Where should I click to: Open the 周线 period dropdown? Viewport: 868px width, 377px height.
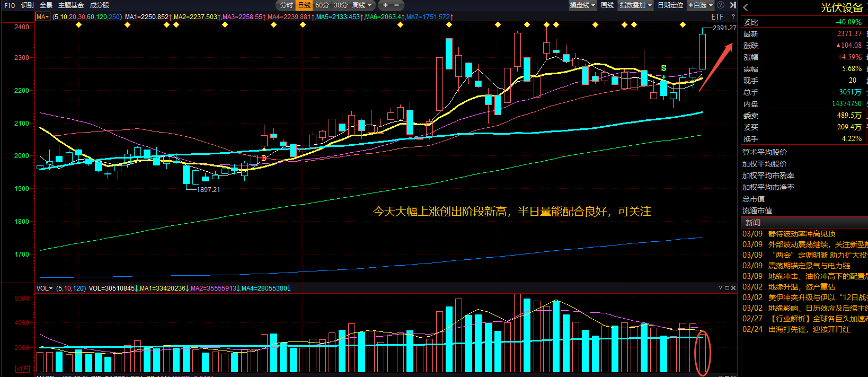click(x=362, y=5)
